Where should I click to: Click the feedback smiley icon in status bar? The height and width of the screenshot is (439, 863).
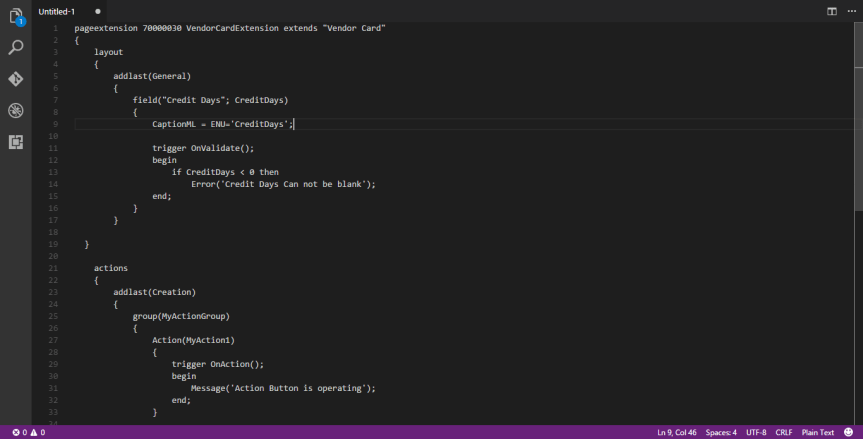click(849, 432)
